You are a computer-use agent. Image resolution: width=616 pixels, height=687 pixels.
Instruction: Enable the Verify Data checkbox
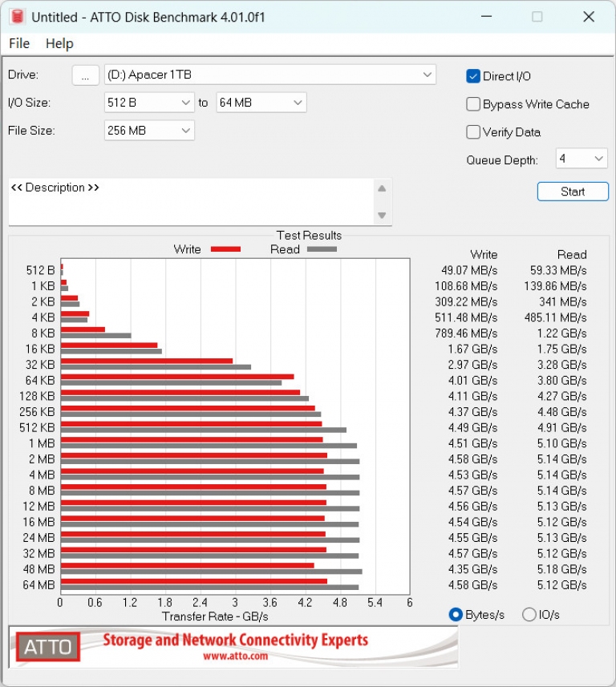[472, 132]
